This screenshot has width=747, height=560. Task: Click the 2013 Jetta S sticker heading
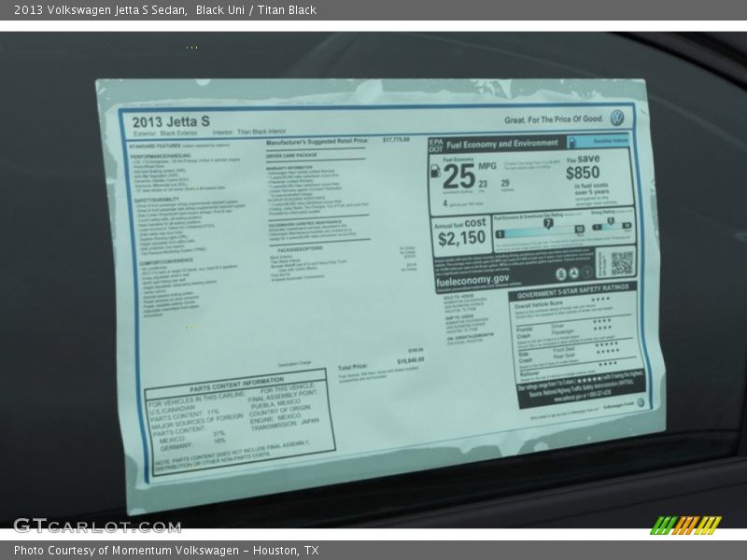tap(171, 121)
